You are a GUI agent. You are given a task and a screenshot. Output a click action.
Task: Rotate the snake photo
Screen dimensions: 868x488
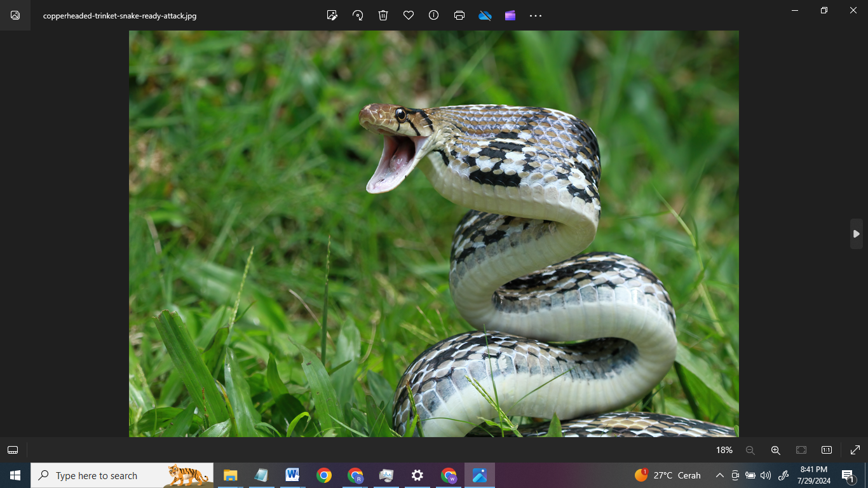(358, 15)
